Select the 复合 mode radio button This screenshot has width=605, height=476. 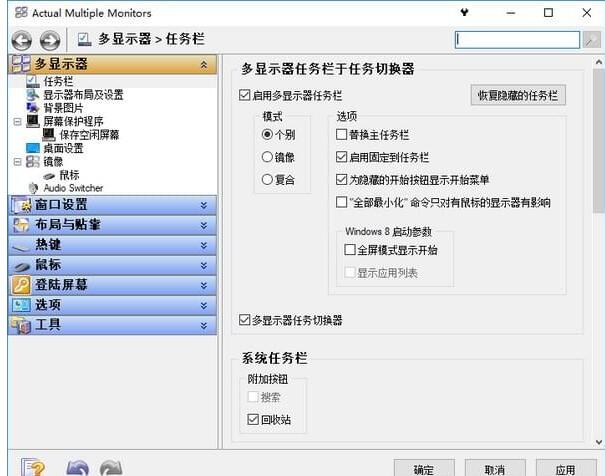[x=267, y=179]
